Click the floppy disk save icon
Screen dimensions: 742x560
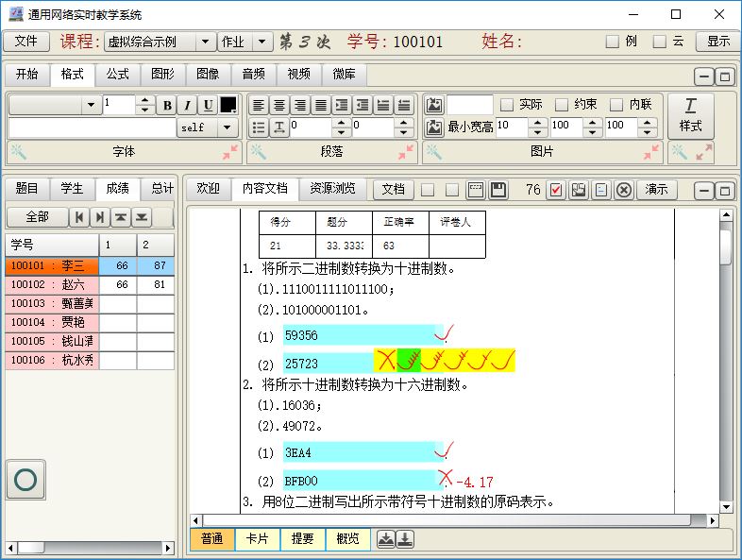[497, 190]
